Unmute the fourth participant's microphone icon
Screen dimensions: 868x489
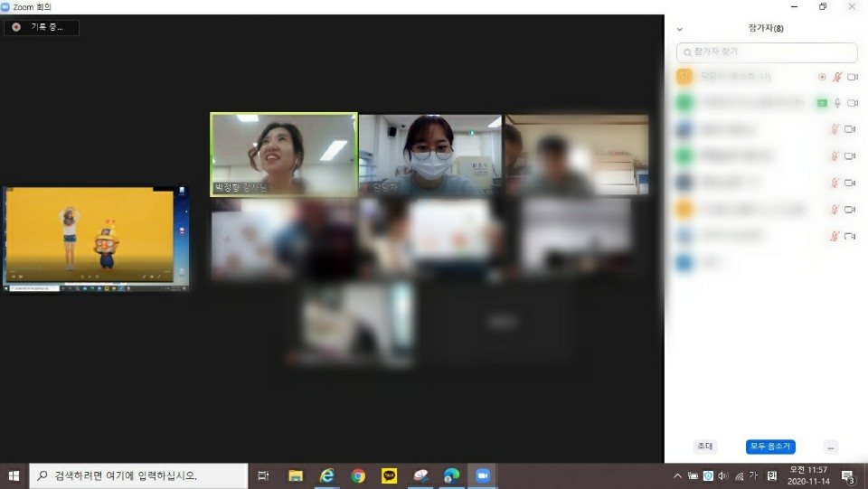point(835,156)
